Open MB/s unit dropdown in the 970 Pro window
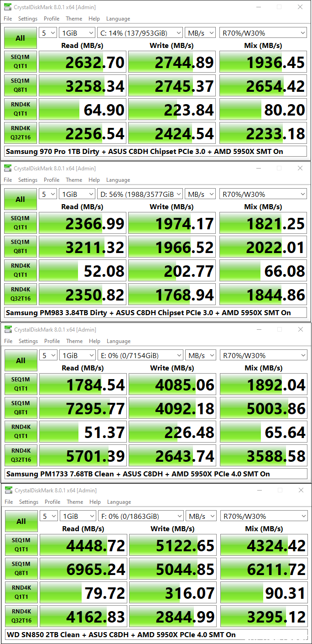Image resolution: width=312 pixels, height=644 pixels. (200, 33)
